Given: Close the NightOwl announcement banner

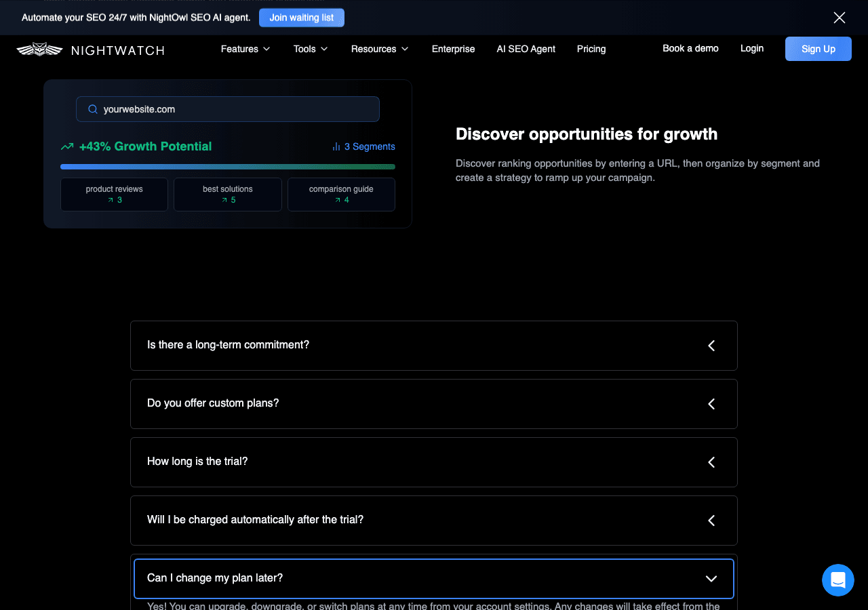Looking at the screenshot, I should point(840,18).
